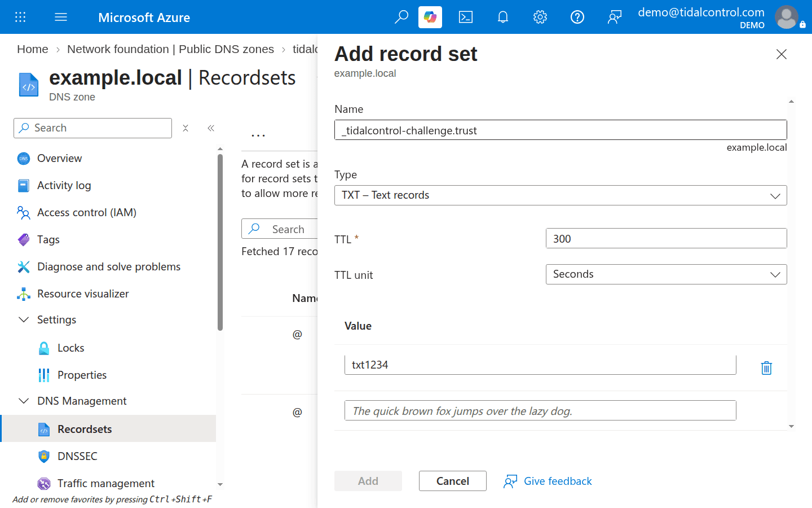Screen dimensions: 812x508
Task: Clear the sidebar search with the X icon
Action: point(186,128)
